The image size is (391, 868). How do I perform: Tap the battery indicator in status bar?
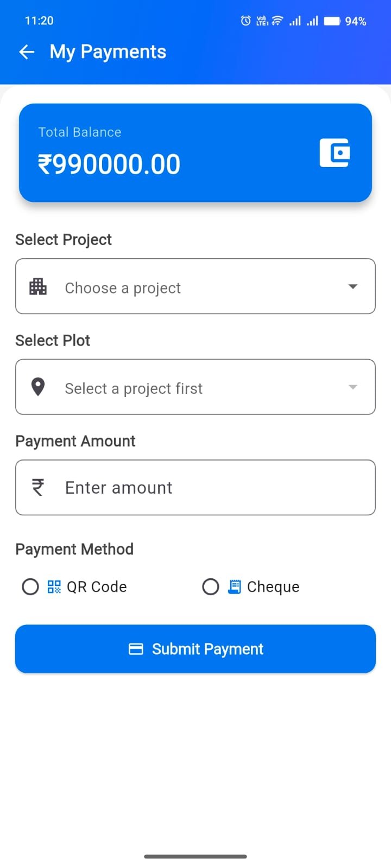(x=332, y=21)
